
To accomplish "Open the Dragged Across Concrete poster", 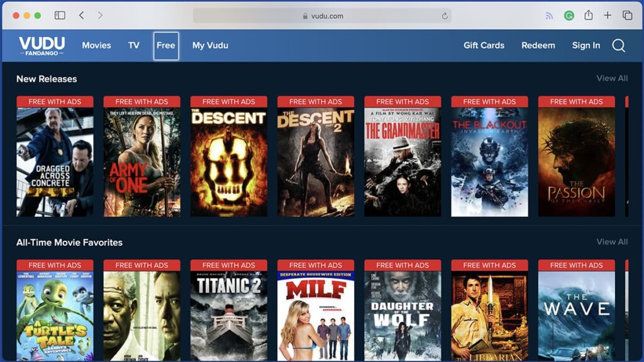I will point(55,156).
